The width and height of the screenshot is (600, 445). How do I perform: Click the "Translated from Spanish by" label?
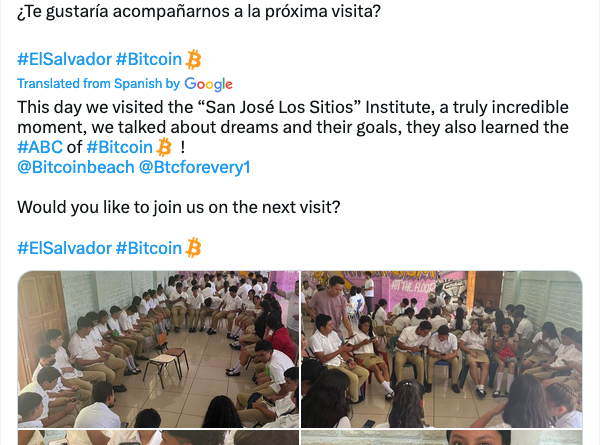pos(98,84)
